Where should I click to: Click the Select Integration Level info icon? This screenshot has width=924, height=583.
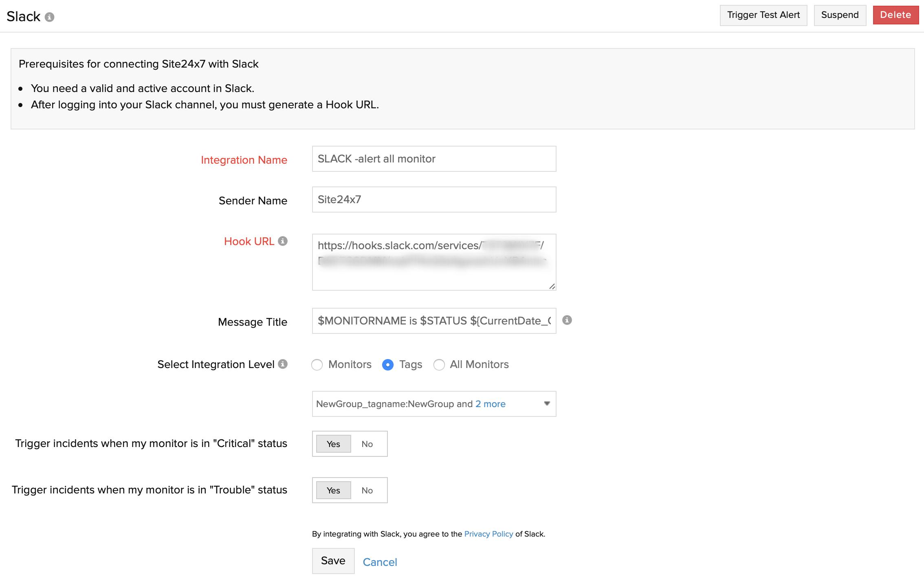tap(283, 364)
